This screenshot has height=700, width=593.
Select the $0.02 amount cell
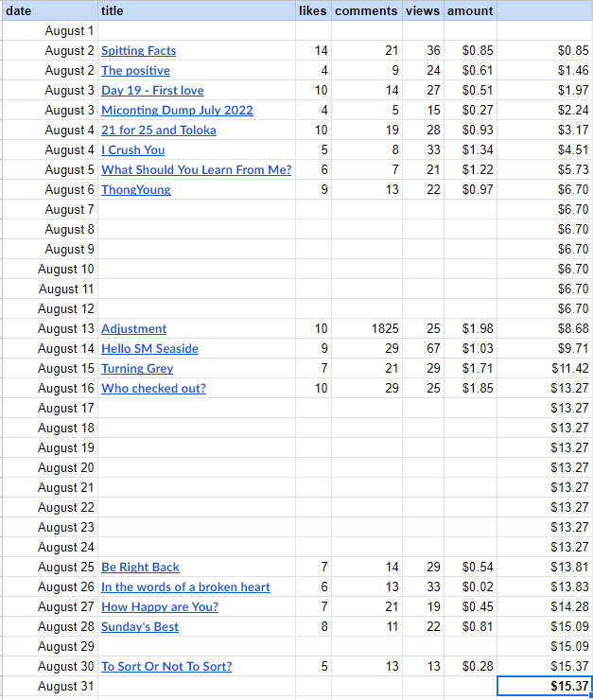(x=470, y=587)
